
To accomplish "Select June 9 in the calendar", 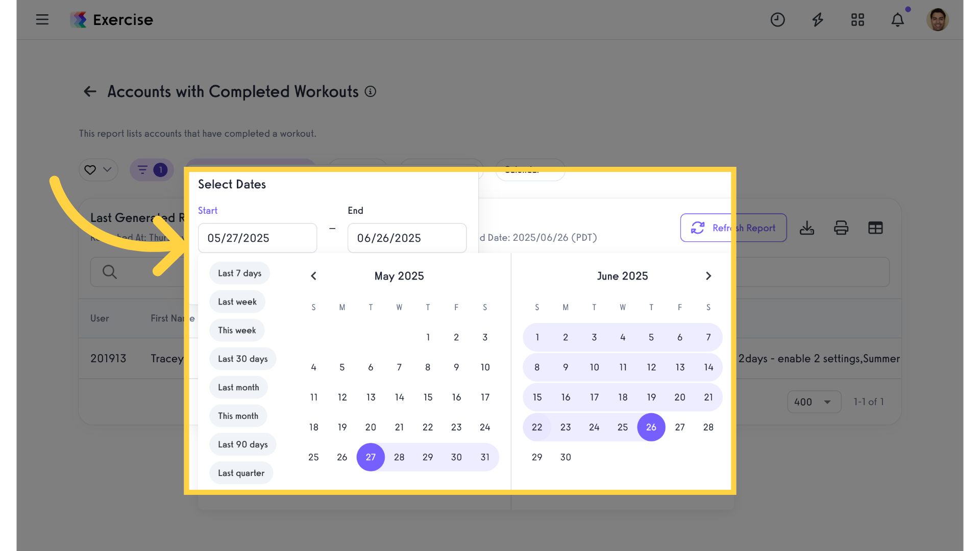I will click(566, 367).
